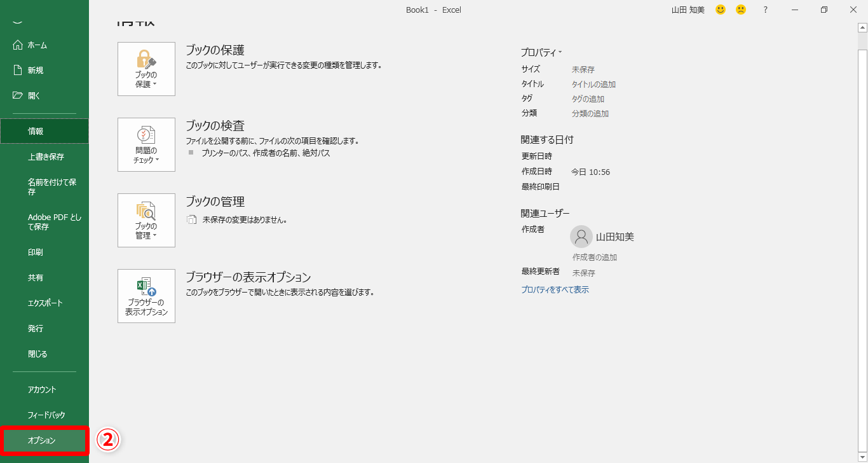The width and height of the screenshot is (868, 463).
Task: Choose 閉じる (Close) in the sidebar
Action: click(44, 354)
